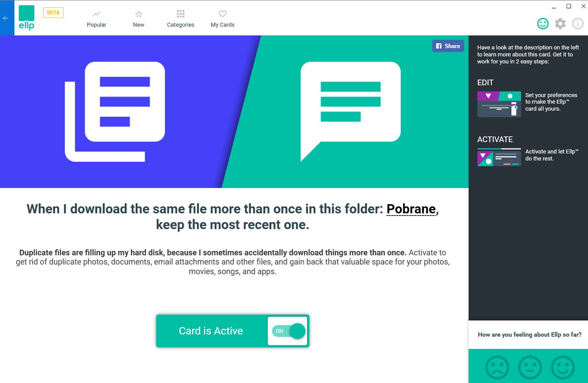Go back using the blue arrow button
The height and width of the screenshot is (383, 588).
tap(7, 18)
